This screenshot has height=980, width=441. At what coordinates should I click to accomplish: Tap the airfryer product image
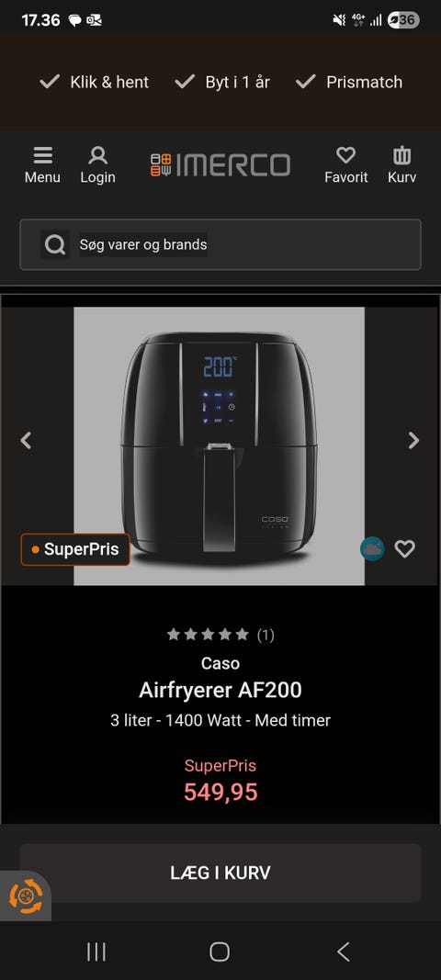pos(219,445)
